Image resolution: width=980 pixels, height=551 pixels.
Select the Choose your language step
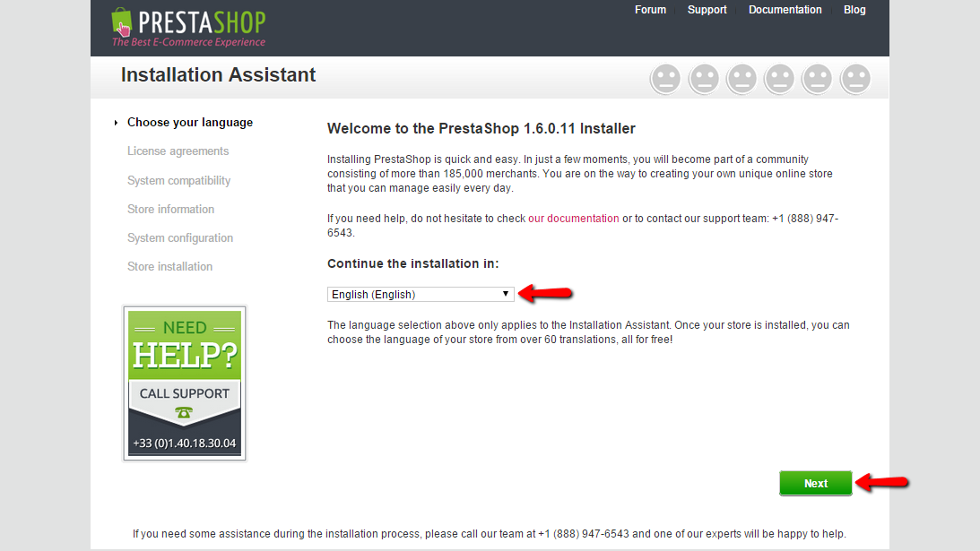click(190, 123)
